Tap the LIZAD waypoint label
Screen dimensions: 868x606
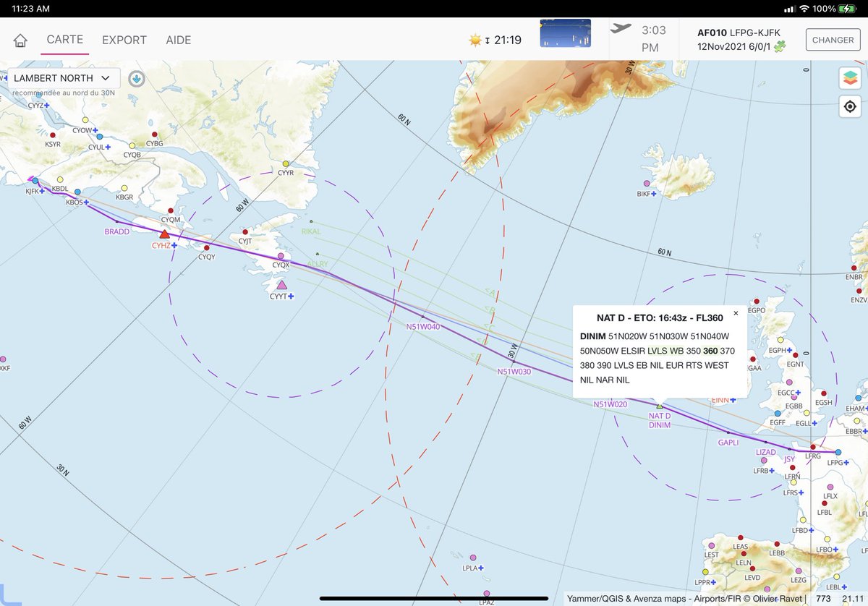[x=765, y=453]
